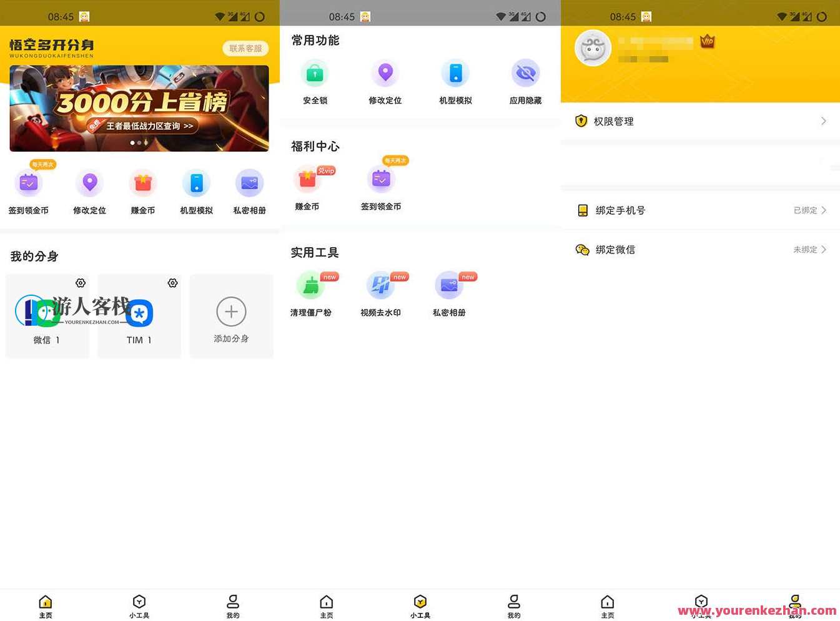The height and width of the screenshot is (621, 840).
Task: Open the 赚金币 earn coins feature
Action: click(307, 180)
